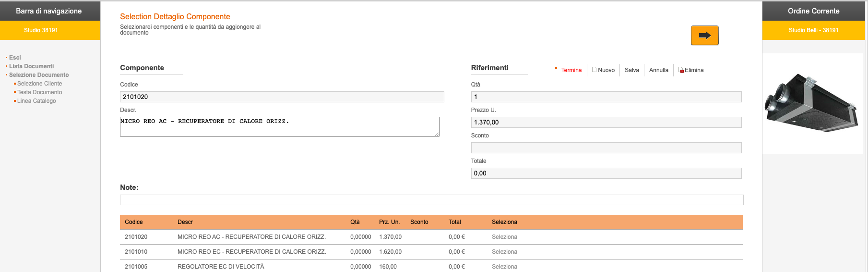The image size is (868, 272).
Task: Click Seleziona for REGOLATORE EC DI VELOCITÀ
Action: pyautogui.click(x=504, y=267)
